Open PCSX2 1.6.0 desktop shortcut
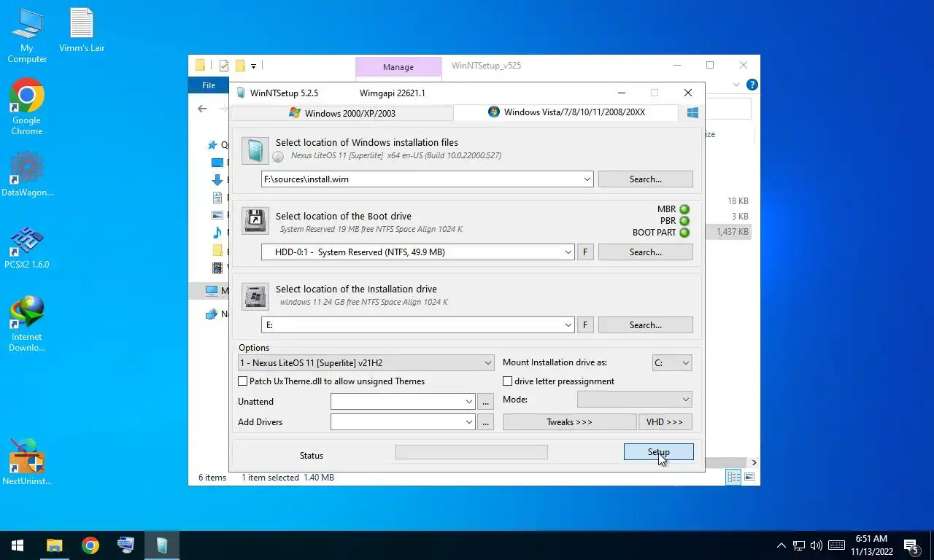The height and width of the screenshot is (560, 934). point(27,248)
